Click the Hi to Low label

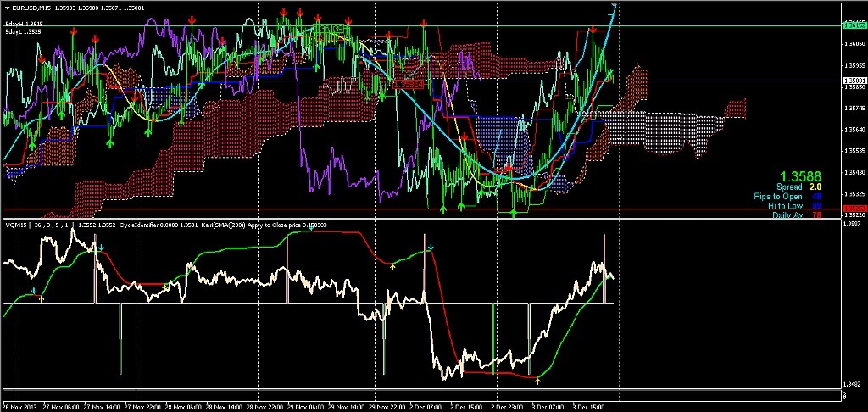[785, 205]
